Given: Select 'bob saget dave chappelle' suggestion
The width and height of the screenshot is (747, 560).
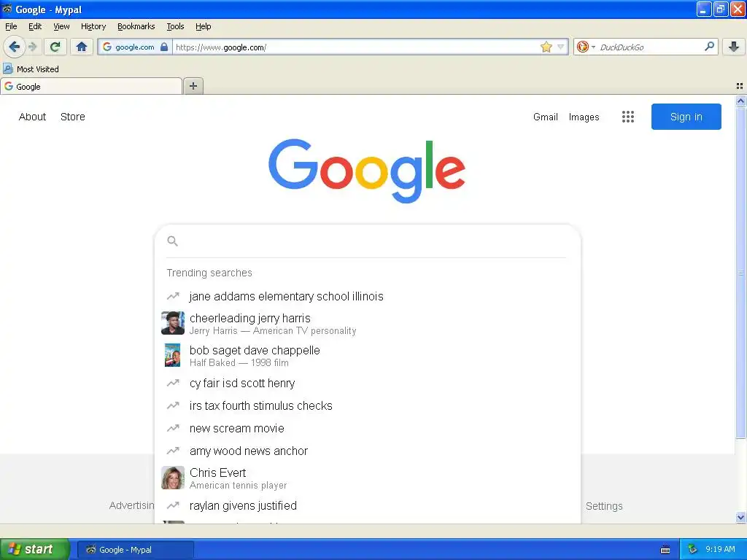Looking at the screenshot, I should point(255,350).
